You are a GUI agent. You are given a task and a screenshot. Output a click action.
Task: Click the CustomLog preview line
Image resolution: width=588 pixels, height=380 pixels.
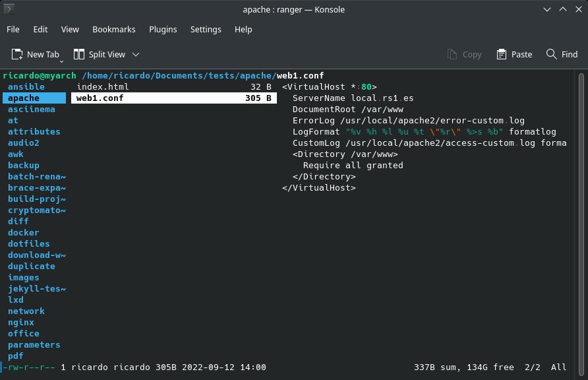click(x=430, y=143)
